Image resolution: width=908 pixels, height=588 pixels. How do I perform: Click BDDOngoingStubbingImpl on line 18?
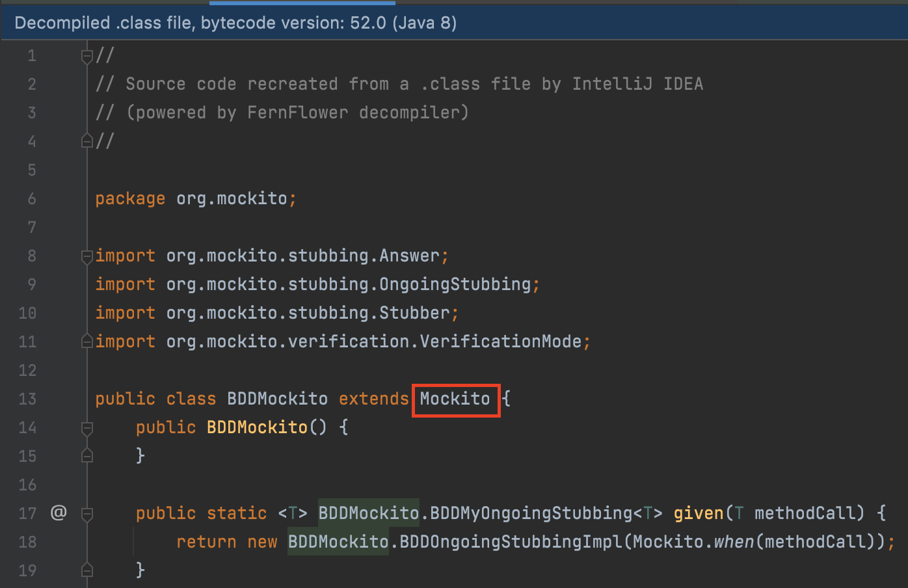[511, 542]
